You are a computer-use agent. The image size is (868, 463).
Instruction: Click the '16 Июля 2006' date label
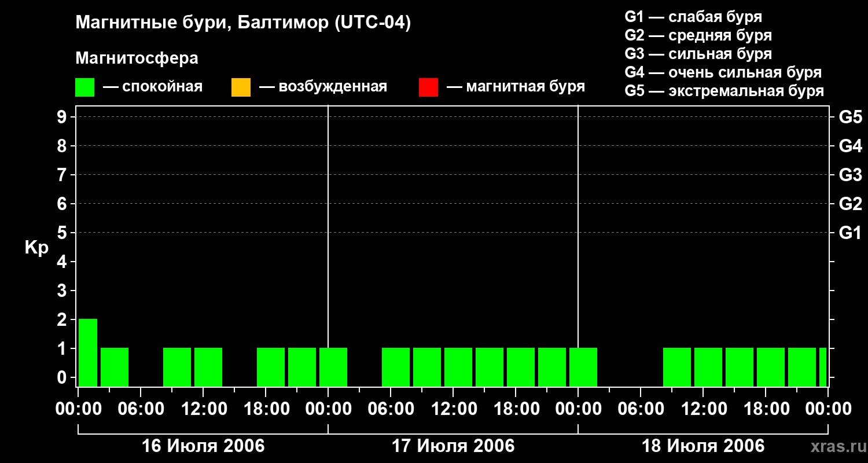203,446
